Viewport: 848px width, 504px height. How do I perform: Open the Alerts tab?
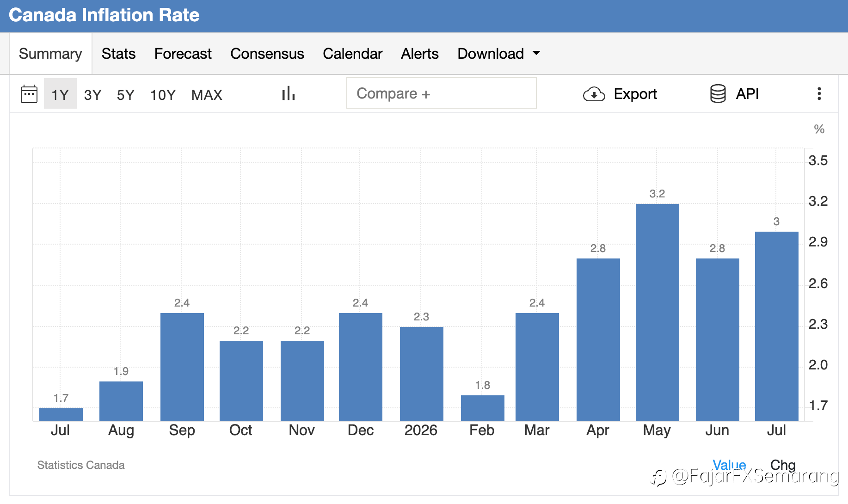point(419,54)
